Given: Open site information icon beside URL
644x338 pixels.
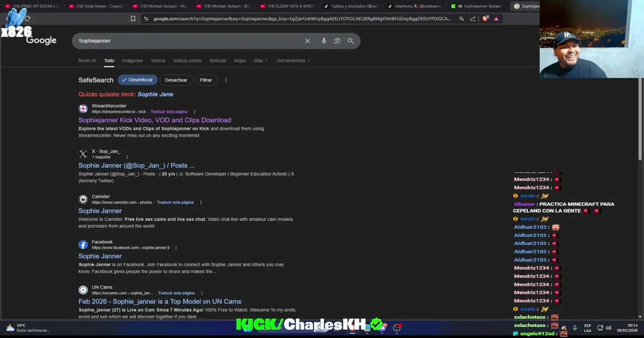Looking at the screenshot, I should [146, 19].
